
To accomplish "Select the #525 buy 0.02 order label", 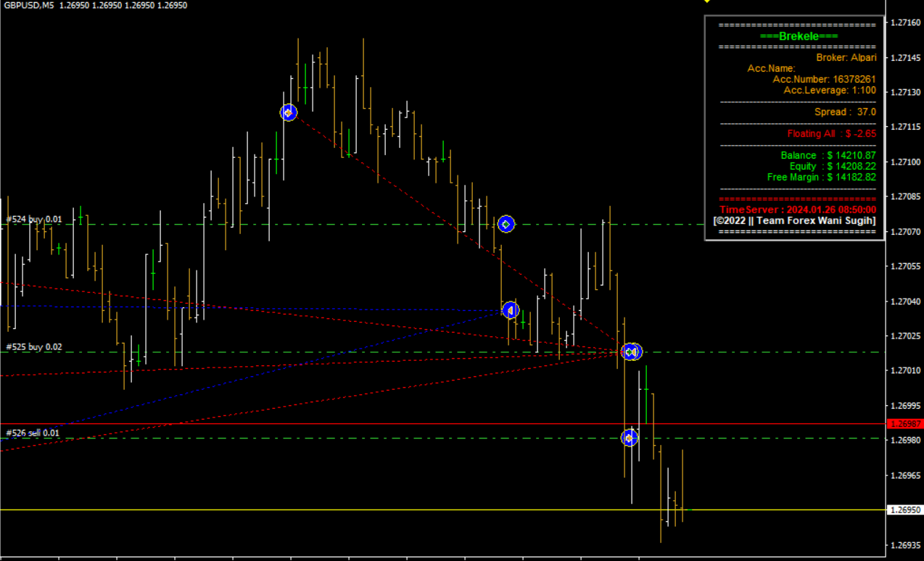I will tap(34, 347).
